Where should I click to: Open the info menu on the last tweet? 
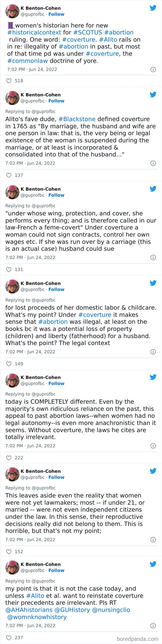point(153,626)
